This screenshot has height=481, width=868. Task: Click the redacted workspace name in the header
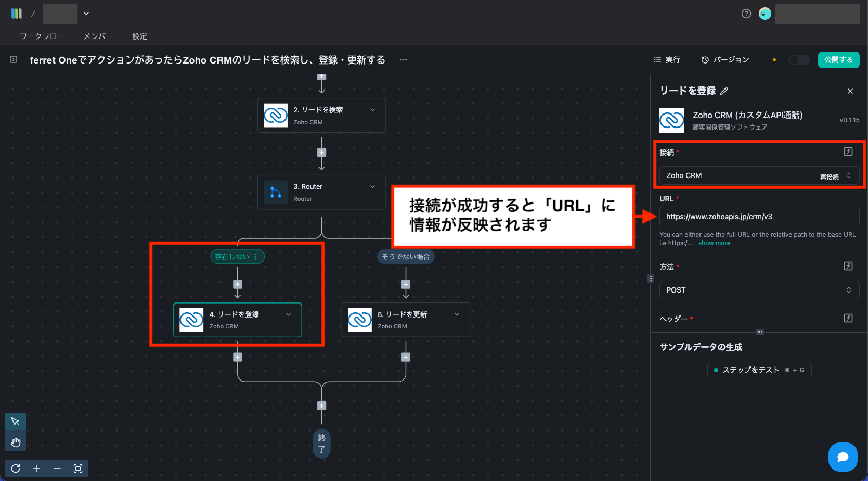(x=60, y=14)
